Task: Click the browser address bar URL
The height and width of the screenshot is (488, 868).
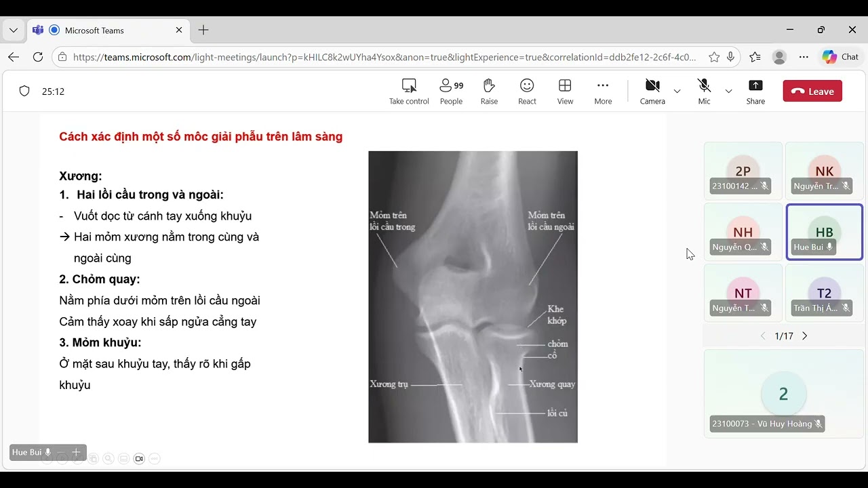Action: coord(384,58)
